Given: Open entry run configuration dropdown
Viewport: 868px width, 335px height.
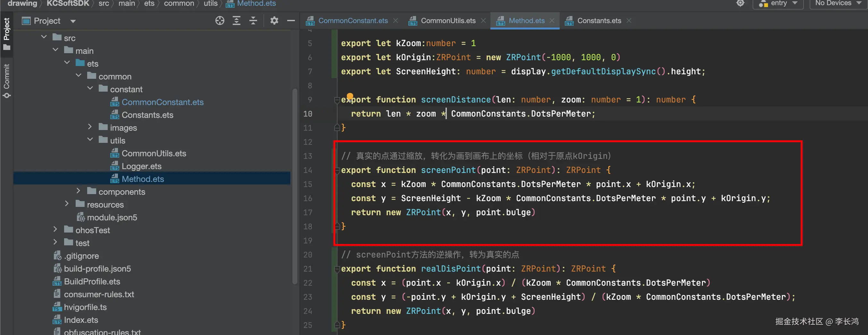Looking at the screenshot, I should coord(778,4).
